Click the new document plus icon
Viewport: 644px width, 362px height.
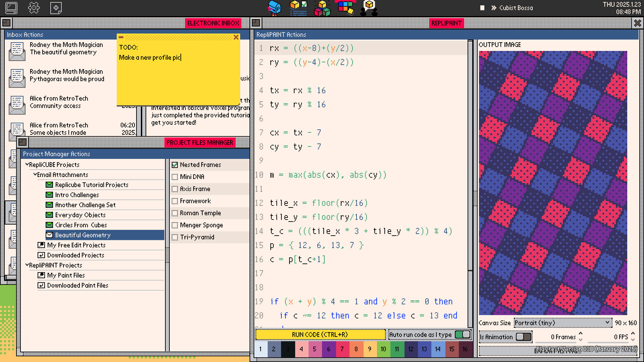(56, 8)
